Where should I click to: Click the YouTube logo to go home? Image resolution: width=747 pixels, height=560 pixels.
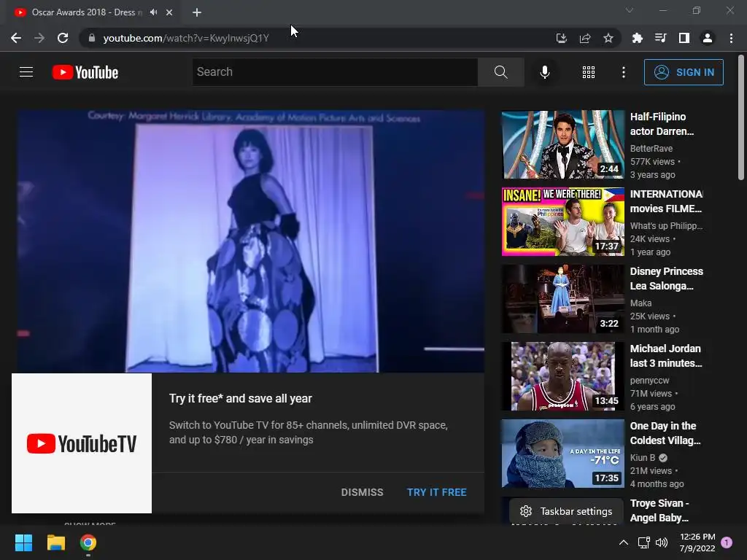point(85,72)
